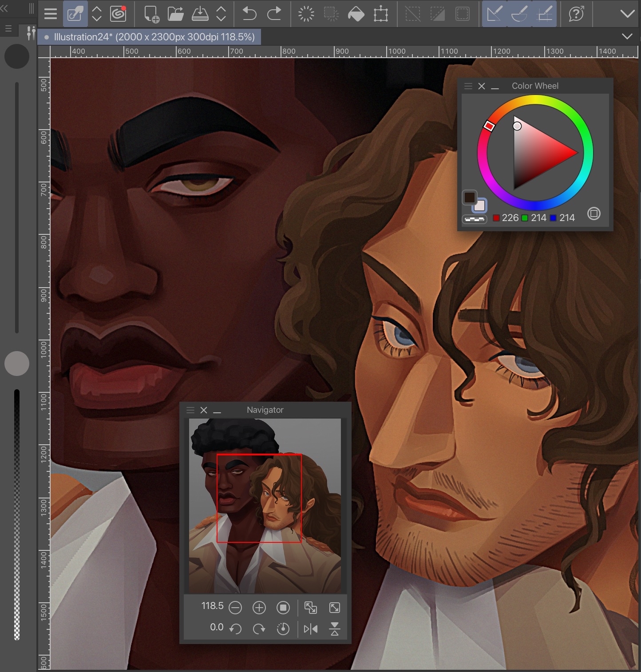Zoom out with Navigator minus button
This screenshot has height=672, width=641.
(235, 607)
